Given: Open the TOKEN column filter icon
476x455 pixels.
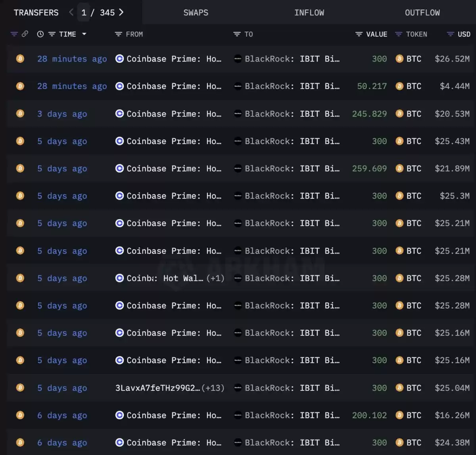Looking at the screenshot, I should pos(399,34).
